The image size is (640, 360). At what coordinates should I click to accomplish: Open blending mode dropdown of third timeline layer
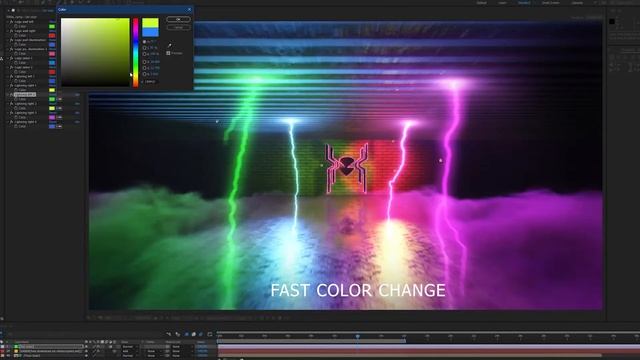130,356
